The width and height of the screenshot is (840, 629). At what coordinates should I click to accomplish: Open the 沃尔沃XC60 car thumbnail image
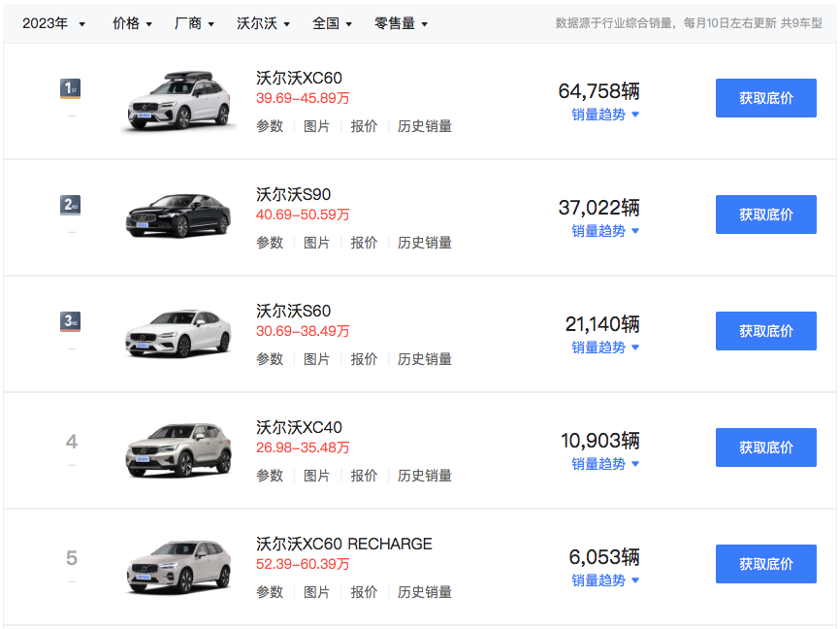[178, 101]
